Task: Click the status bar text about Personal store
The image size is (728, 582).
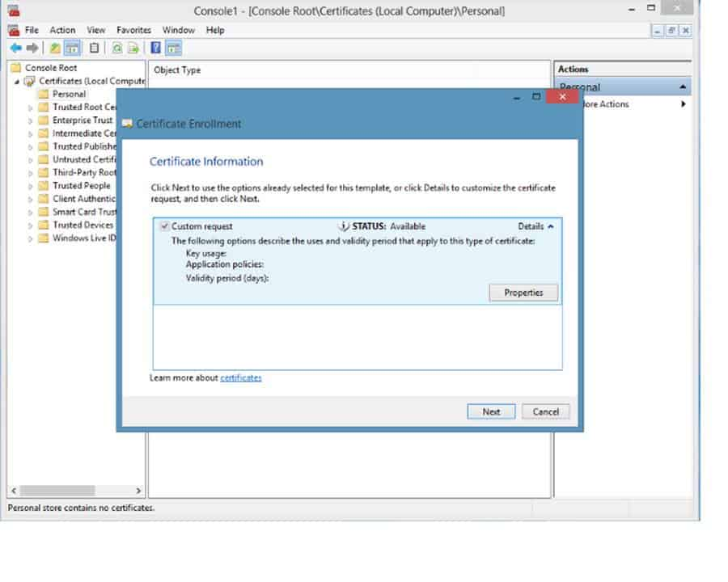Action: coord(81,508)
